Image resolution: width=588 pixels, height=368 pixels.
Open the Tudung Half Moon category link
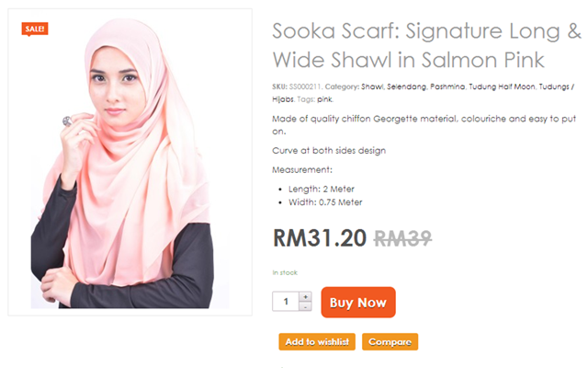coord(502,86)
